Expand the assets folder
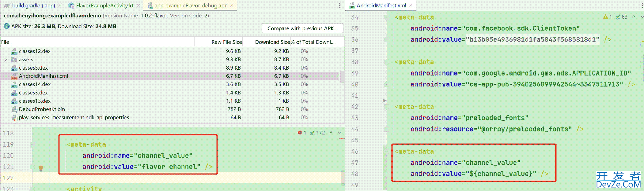The image size is (644, 191). (x=6, y=60)
